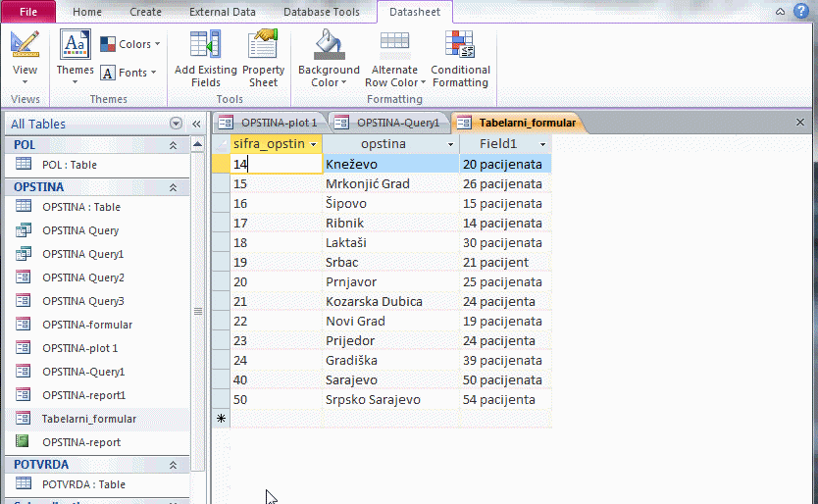This screenshot has width=818, height=504.
Task: Select OPSTINA-Query1 in the navigation pane
Action: [97, 372]
